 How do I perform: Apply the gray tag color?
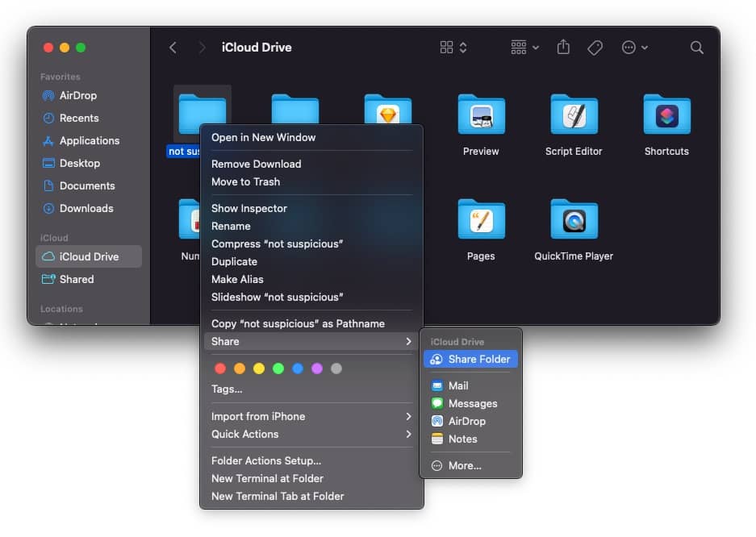coord(336,369)
